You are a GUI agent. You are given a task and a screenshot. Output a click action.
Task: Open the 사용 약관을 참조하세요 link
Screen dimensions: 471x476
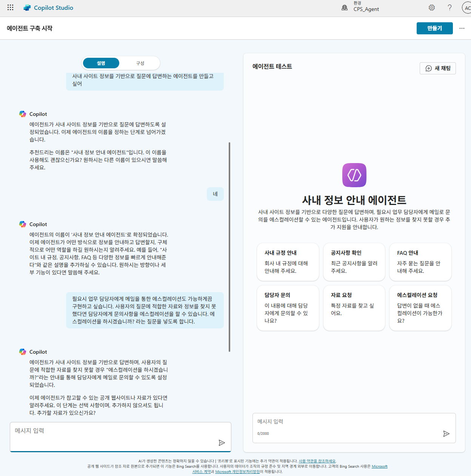(x=317, y=461)
